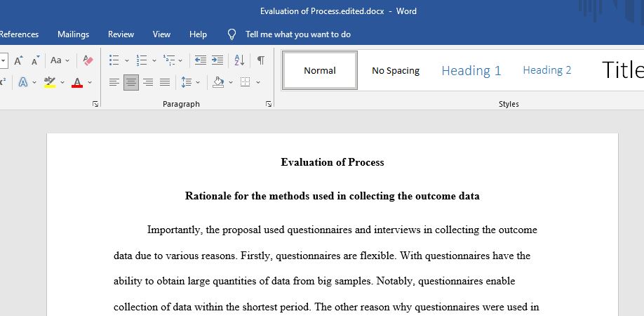
Task: Apply yellow text highlight color
Action: click(50, 82)
